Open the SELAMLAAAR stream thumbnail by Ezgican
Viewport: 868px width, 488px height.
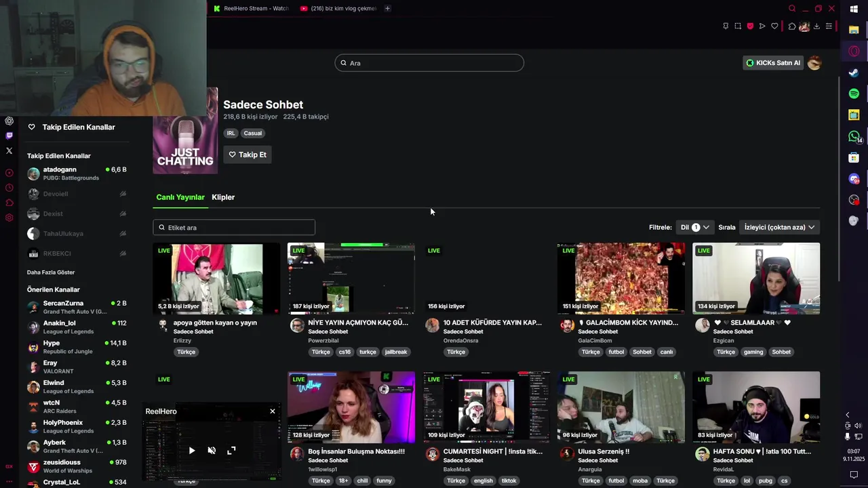pos(756,279)
